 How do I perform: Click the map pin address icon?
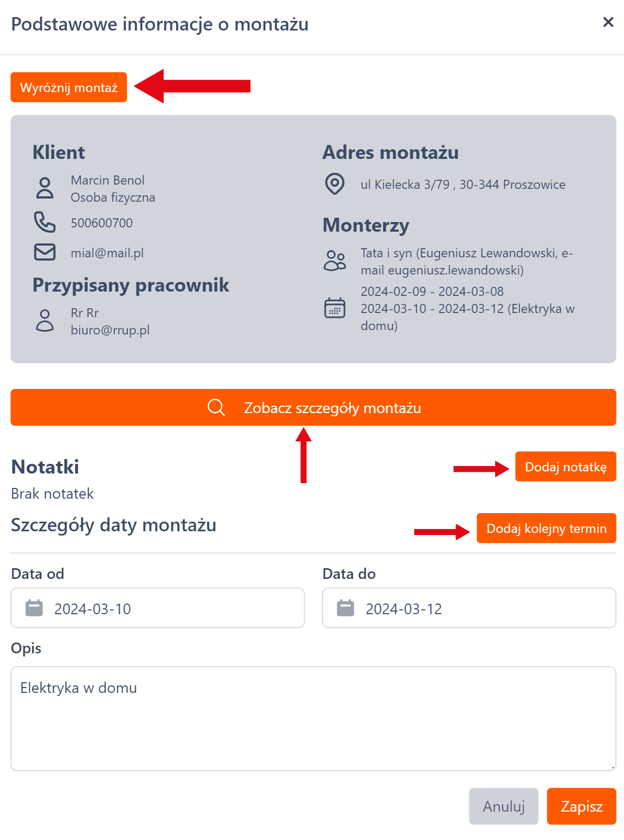pyautogui.click(x=335, y=184)
